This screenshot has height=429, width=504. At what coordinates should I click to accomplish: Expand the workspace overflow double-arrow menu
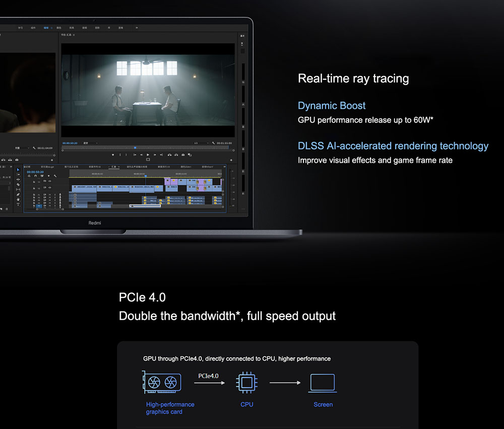pyautogui.click(x=137, y=28)
